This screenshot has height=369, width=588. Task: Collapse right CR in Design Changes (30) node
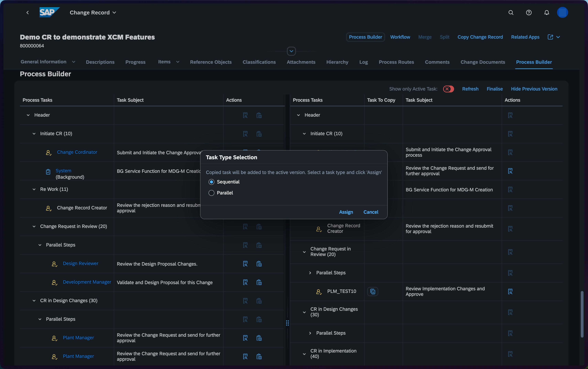tap(304, 312)
